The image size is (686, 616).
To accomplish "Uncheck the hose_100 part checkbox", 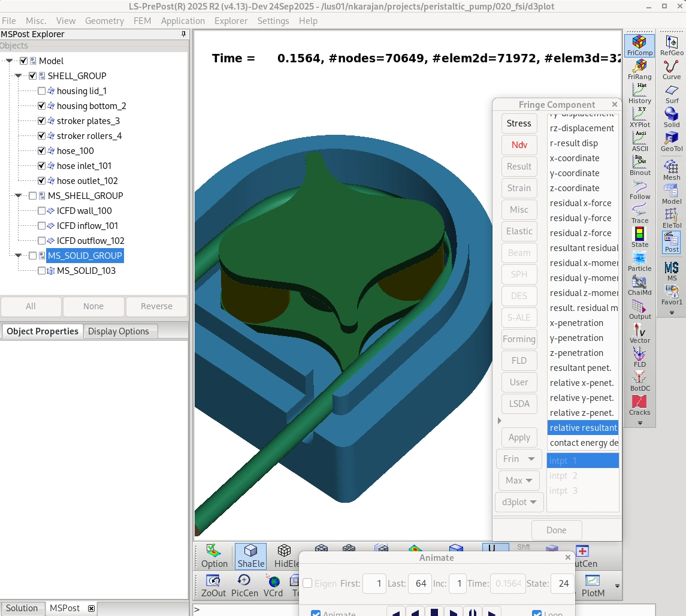I will (x=41, y=151).
